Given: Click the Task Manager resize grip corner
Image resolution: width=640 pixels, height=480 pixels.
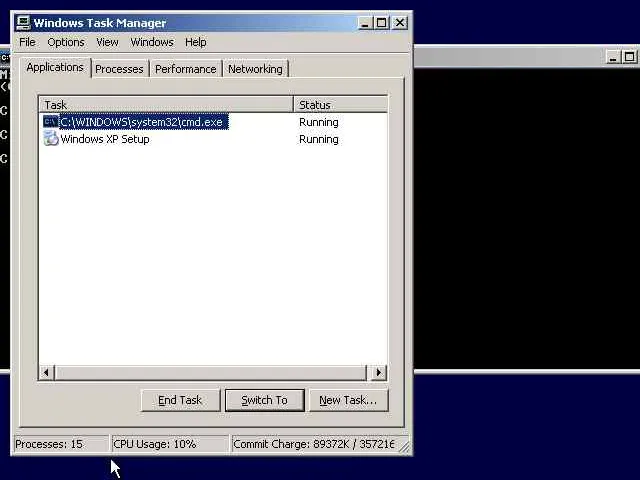Looking at the screenshot, I should click(x=404, y=447).
